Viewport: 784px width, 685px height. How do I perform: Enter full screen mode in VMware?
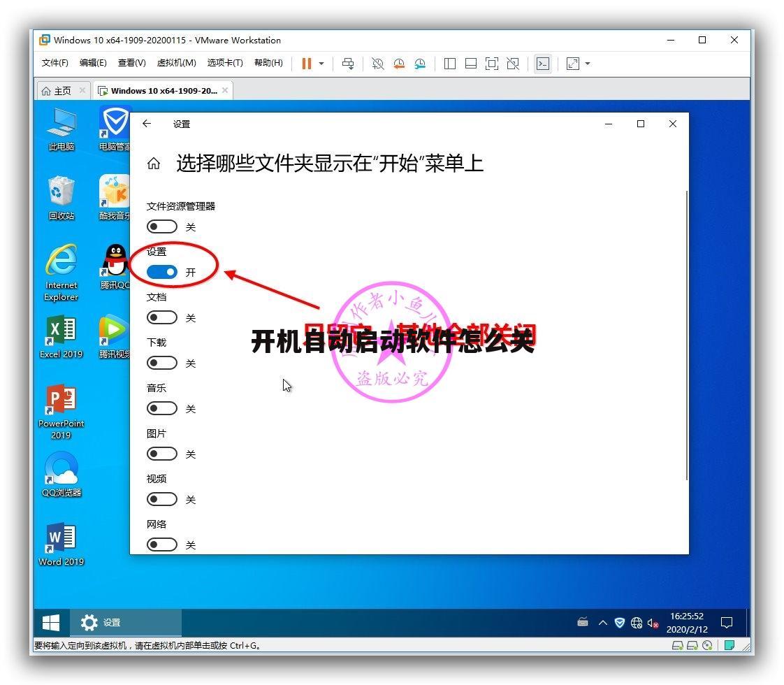pos(491,64)
